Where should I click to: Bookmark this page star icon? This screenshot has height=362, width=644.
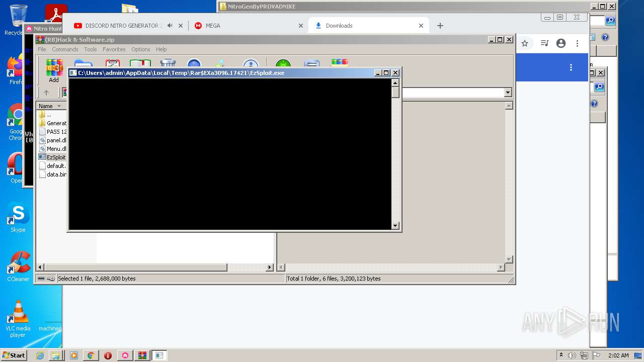click(x=525, y=43)
